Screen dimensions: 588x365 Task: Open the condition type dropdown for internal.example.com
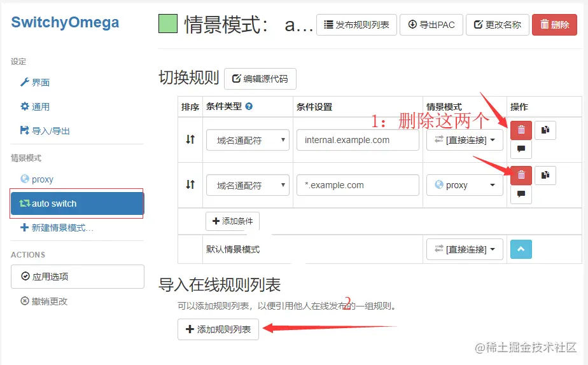(x=248, y=140)
